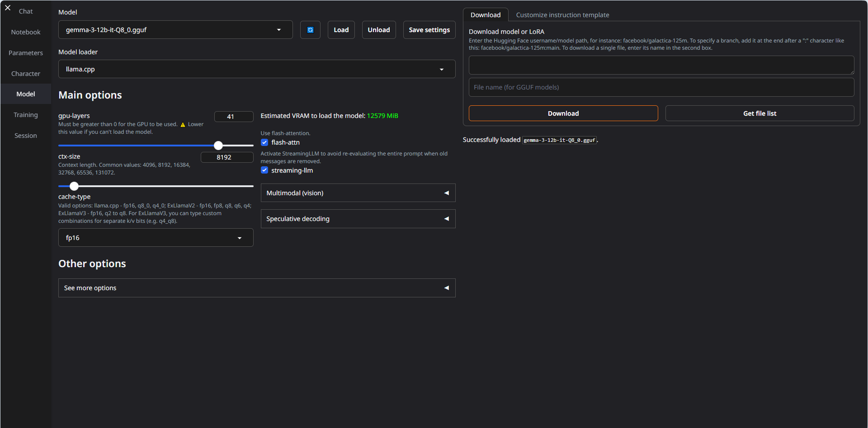Click the warning triangle next to gpu-layers
Screen dimensions: 868x428
pyautogui.click(x=183, y=125)
